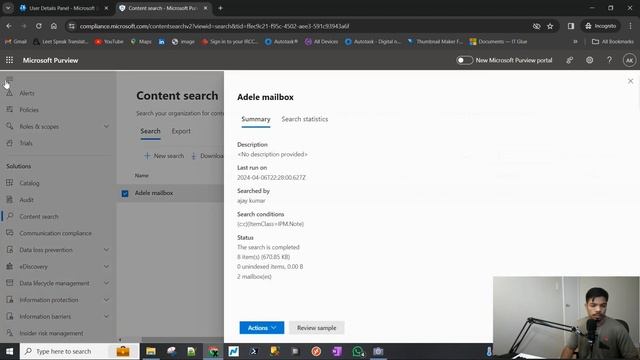Open the Windows Start menu

point(9,351)
